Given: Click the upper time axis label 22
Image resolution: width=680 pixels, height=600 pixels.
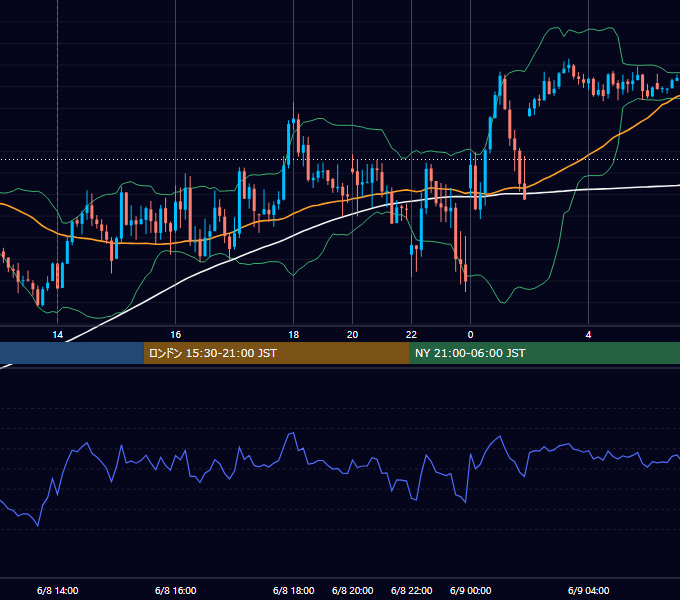Looking at the screenshot, I should (412, 335).
